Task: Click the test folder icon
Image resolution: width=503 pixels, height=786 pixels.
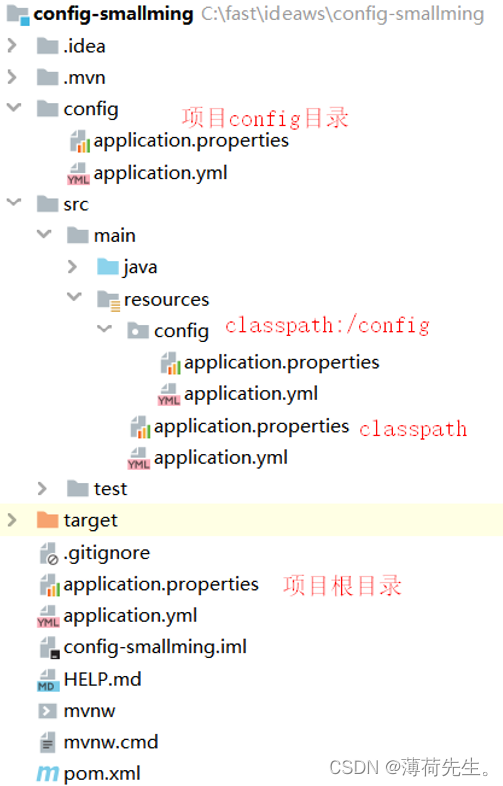Action: (78, 489)
